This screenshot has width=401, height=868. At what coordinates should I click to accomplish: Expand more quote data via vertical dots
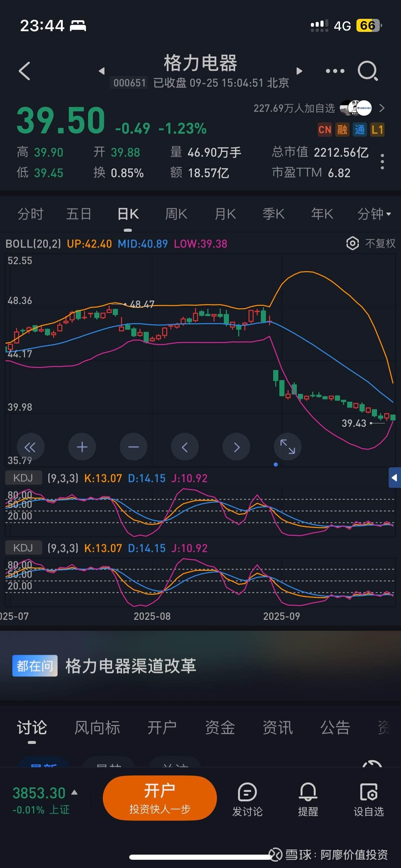coord(382,161)
